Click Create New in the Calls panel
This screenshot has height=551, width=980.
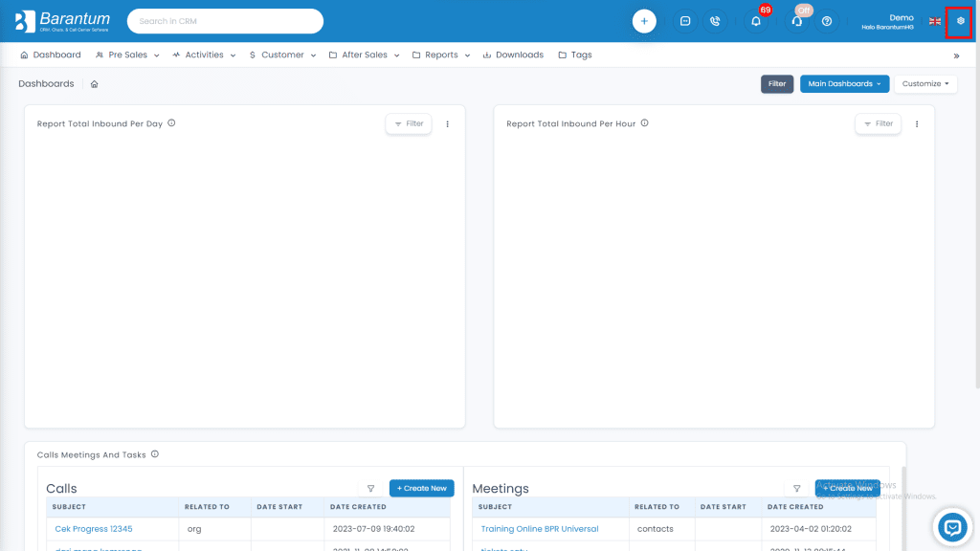point(421,488)
